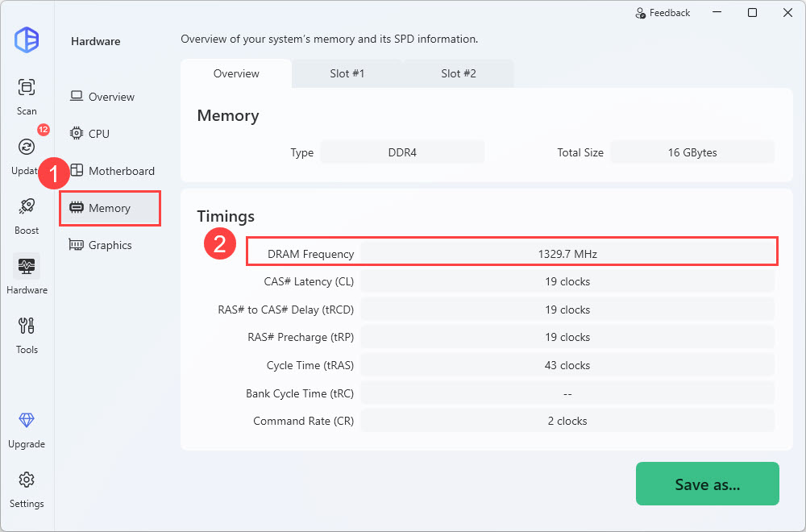Image resolution: width=806 pixels, height=532 pixels.
Task: Open the Feedback link
Action: tap(663, 13)
